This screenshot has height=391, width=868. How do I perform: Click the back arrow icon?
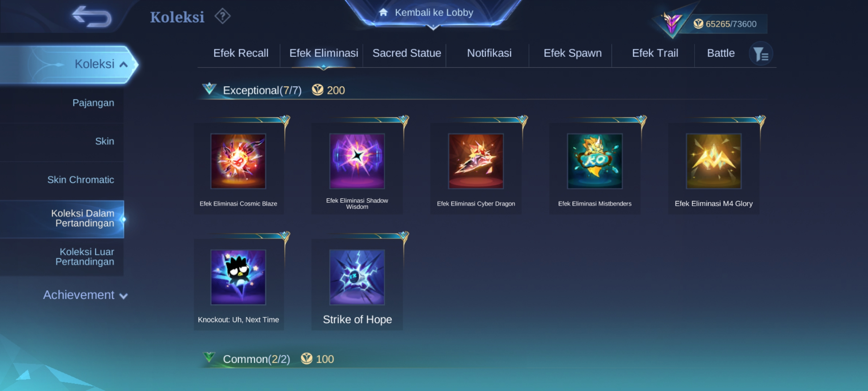92,17
